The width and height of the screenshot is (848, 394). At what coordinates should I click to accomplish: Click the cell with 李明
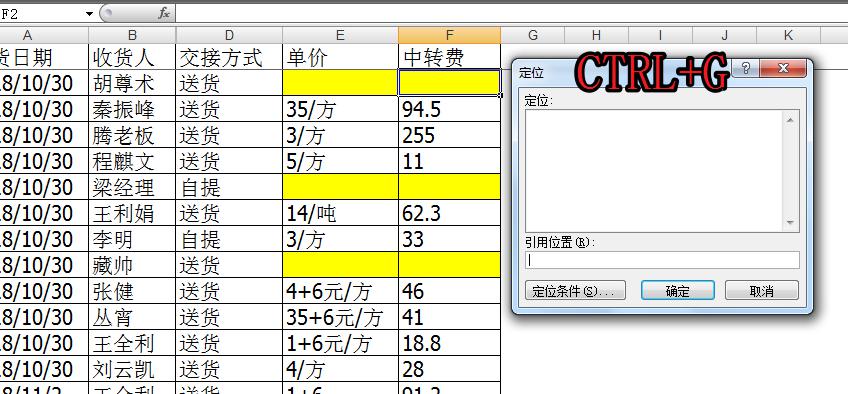[x=132, y=239]
